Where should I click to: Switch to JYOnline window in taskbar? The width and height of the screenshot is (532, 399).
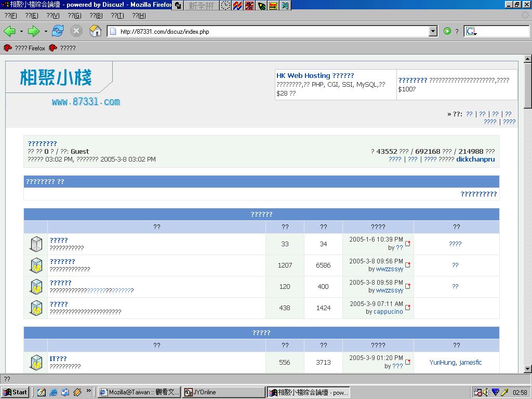click(224, 392)
